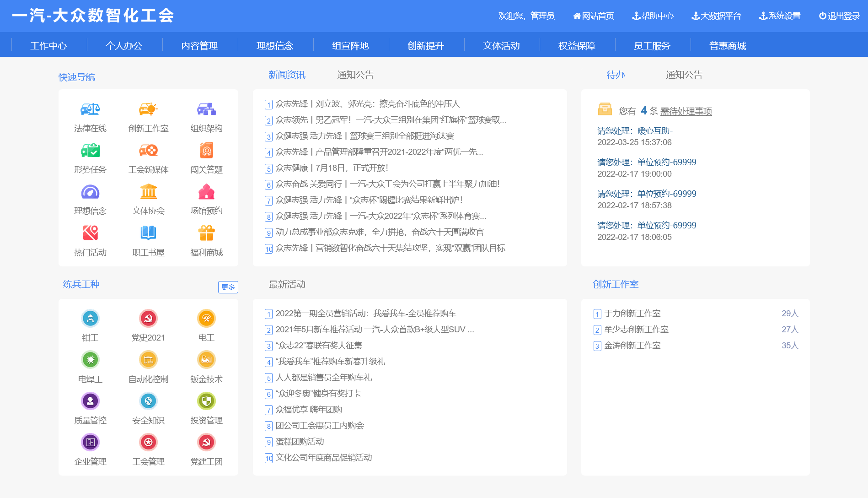Open 牟少志创新工作室 entry
Image resolution: width=868 pixels, height=498 pixels.
pos(636,330)
